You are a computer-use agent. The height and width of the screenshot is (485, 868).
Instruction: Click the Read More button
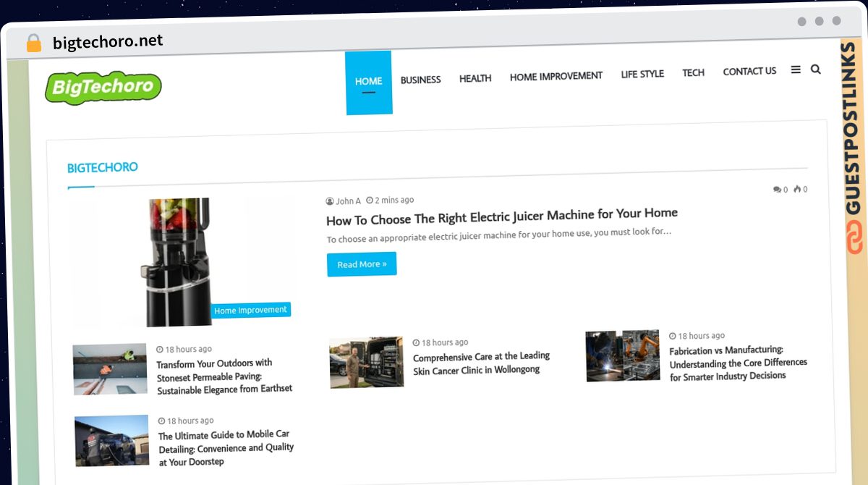point(362,264)
